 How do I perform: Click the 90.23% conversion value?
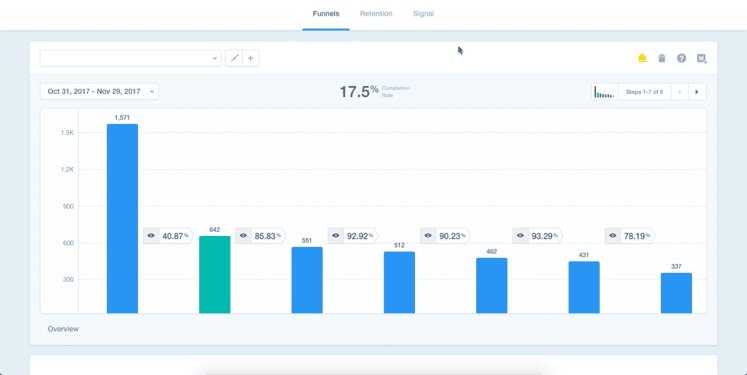[452, 235]
